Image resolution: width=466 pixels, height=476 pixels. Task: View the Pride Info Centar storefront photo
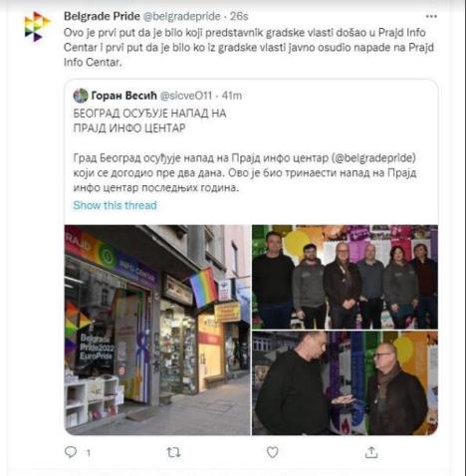(x=157, y=330)
